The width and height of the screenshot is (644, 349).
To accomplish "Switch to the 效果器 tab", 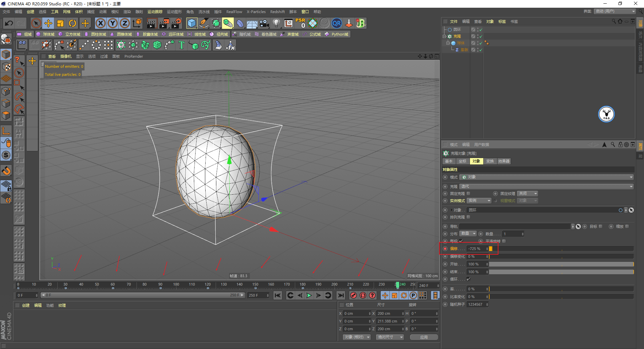I will (504, 161).
